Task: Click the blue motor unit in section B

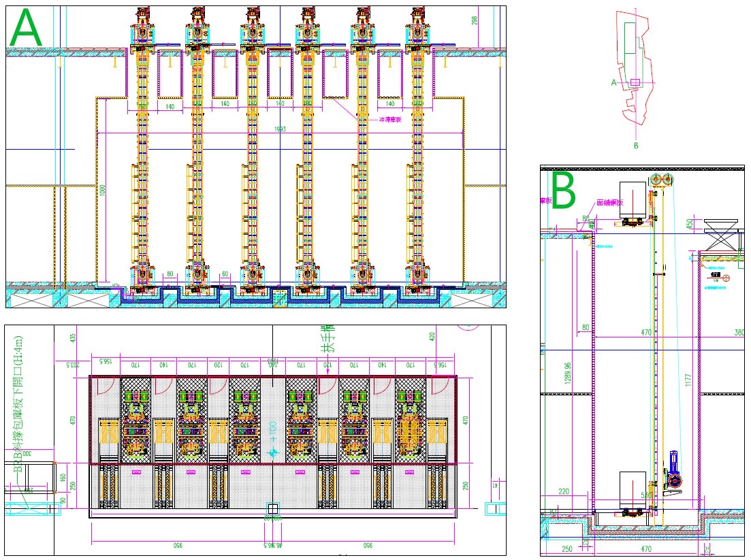Action: [x=674, y=466]
